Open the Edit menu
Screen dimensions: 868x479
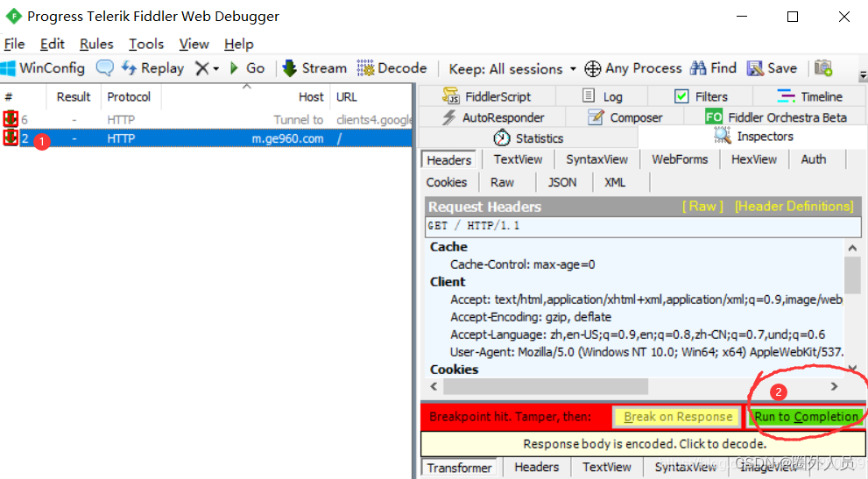(52, 44)
